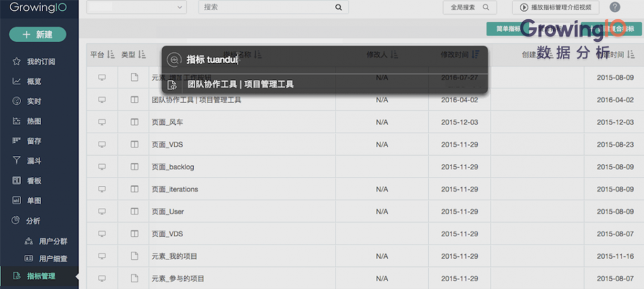Open 漏斗 via its funnel icon

(x=17, y=160)
